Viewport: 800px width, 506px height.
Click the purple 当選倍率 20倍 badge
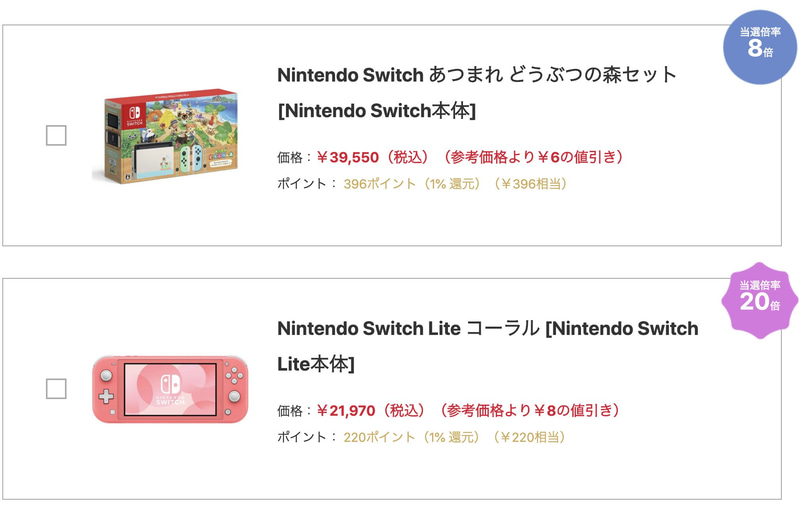point(761,299)
